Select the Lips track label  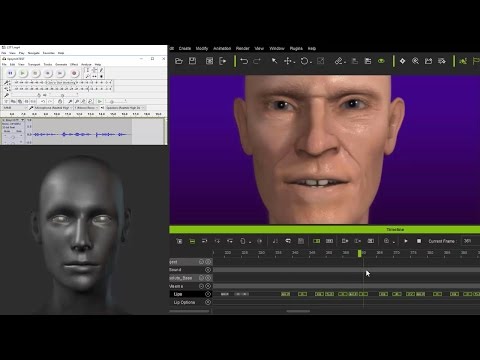[178, 294]
